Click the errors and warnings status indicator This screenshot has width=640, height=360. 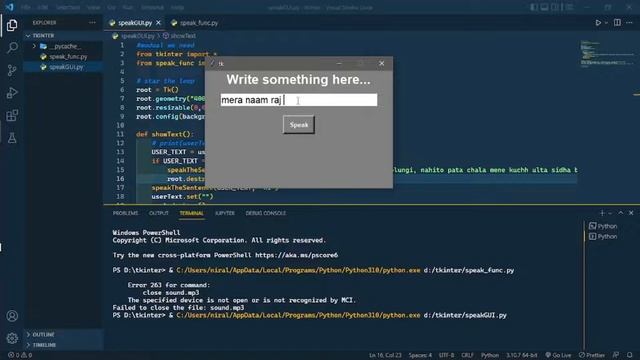click(20, 355)
